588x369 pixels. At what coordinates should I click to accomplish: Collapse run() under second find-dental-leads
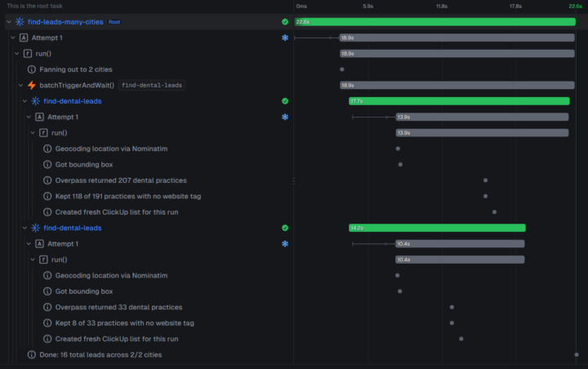(x=33, y=260)
